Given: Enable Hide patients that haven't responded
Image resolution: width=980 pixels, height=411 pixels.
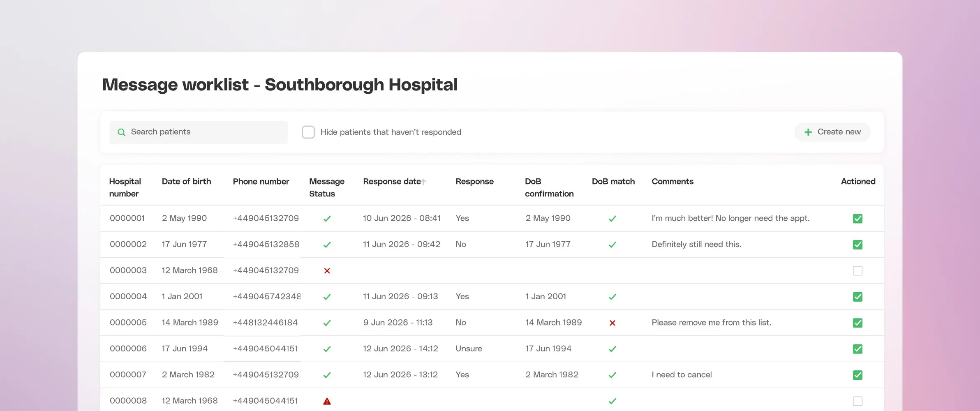Looking at the screenshot, I should (308, 132).
